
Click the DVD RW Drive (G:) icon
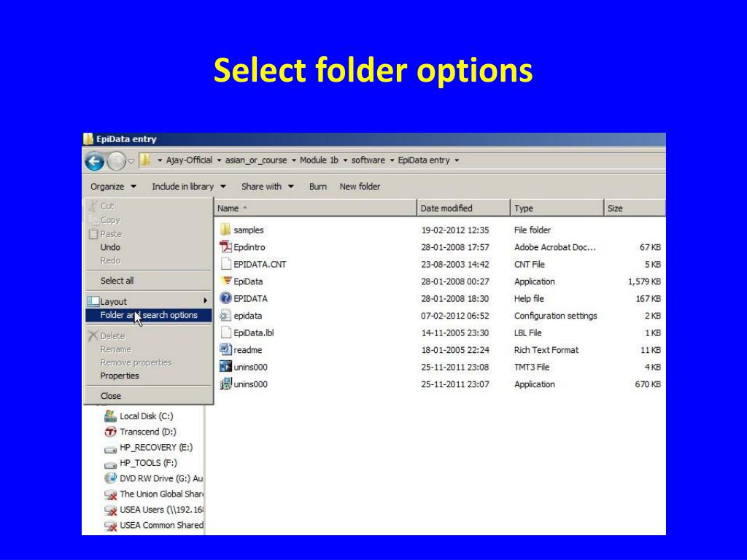110,478
